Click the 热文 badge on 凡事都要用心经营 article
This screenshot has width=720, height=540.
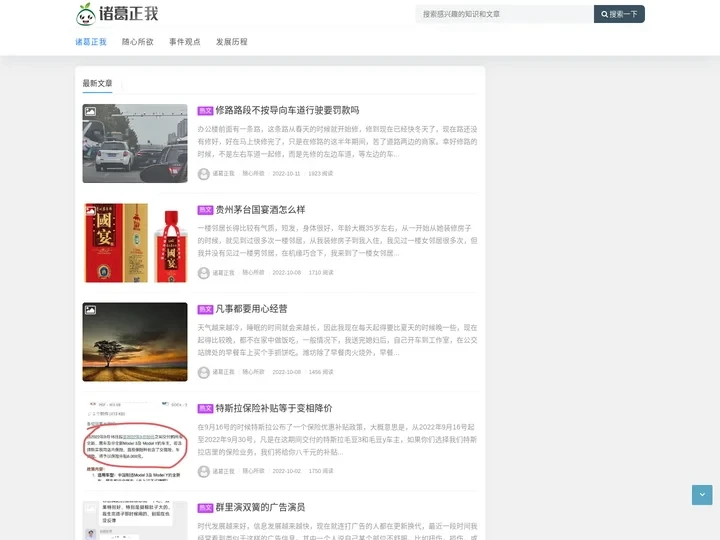point(205,309)
